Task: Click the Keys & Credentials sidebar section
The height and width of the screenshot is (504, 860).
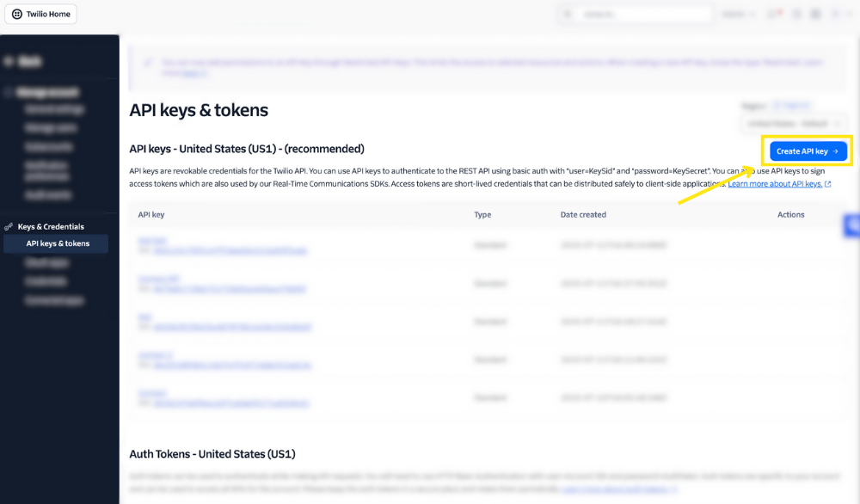Action: point(51,226)
